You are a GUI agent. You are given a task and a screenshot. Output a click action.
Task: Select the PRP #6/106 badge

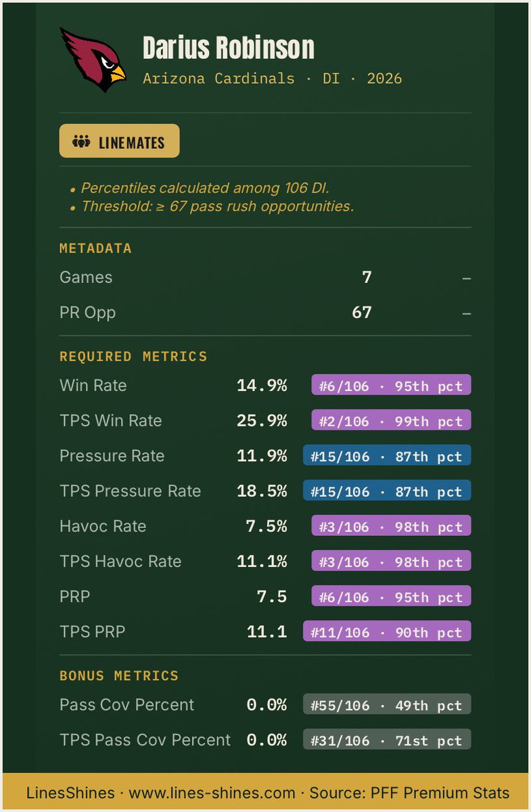391,597
